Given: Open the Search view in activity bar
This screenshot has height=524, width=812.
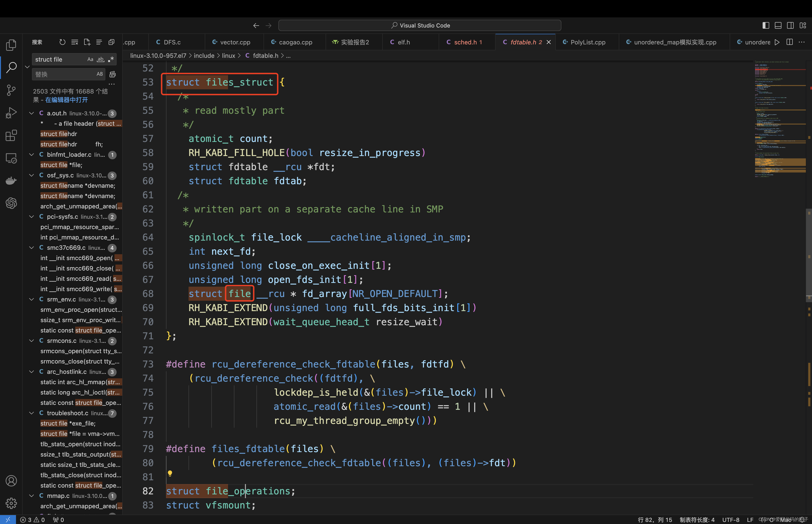Looking at the screenshot, I should 11,68.
